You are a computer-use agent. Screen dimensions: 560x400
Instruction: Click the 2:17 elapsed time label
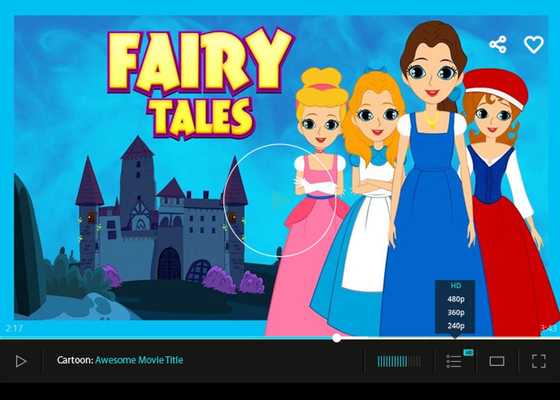click(x=14, y=328)
